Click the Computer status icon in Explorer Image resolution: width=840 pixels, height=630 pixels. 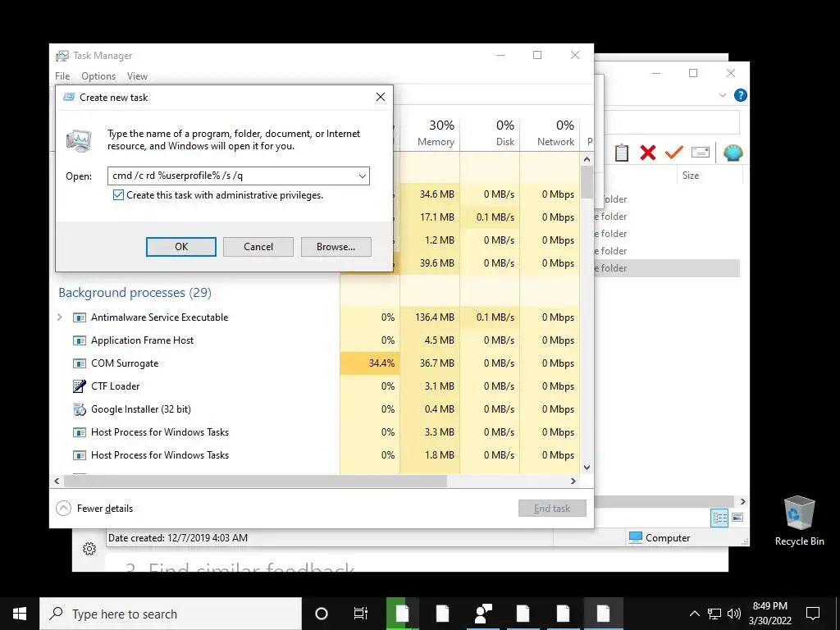[x=636, y=537]
